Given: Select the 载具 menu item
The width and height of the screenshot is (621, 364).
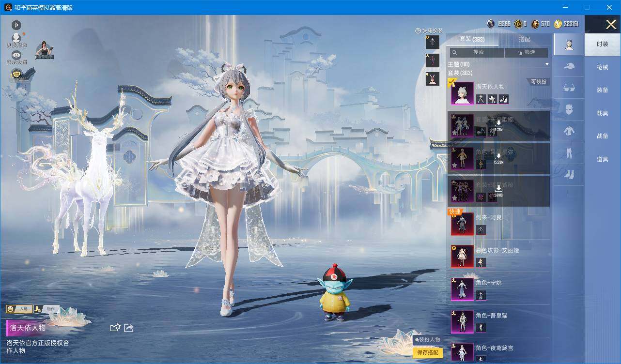Looking at the screenshot, I should point(603,113).
